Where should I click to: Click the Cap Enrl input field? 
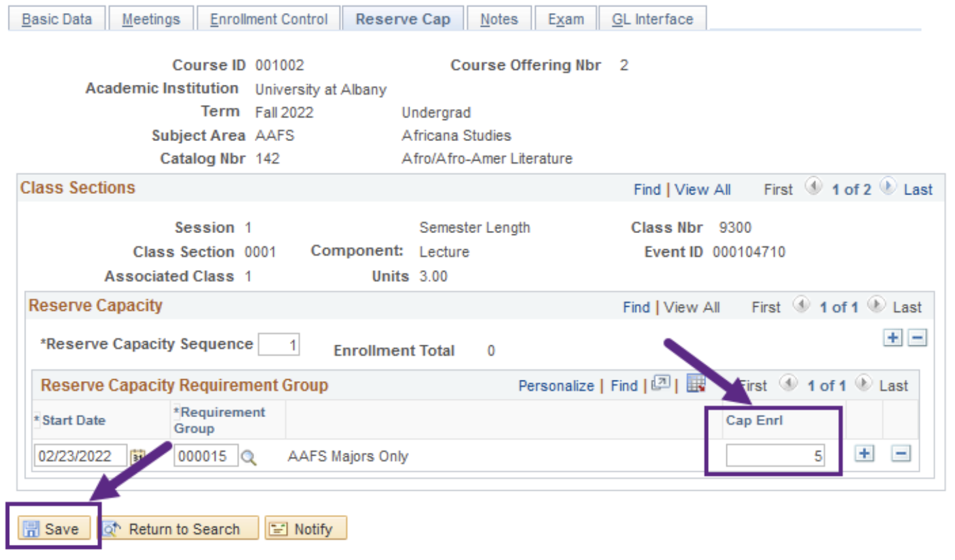775,456
